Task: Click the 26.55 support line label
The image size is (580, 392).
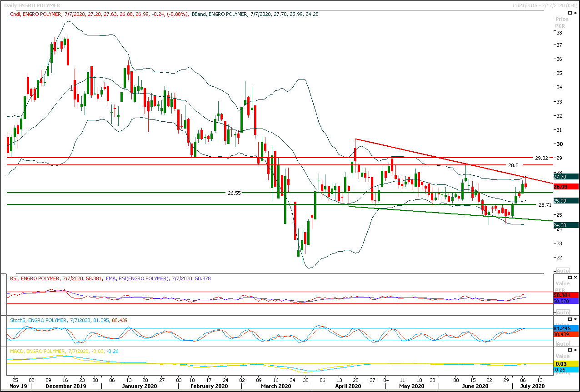Action: [234, 193]
